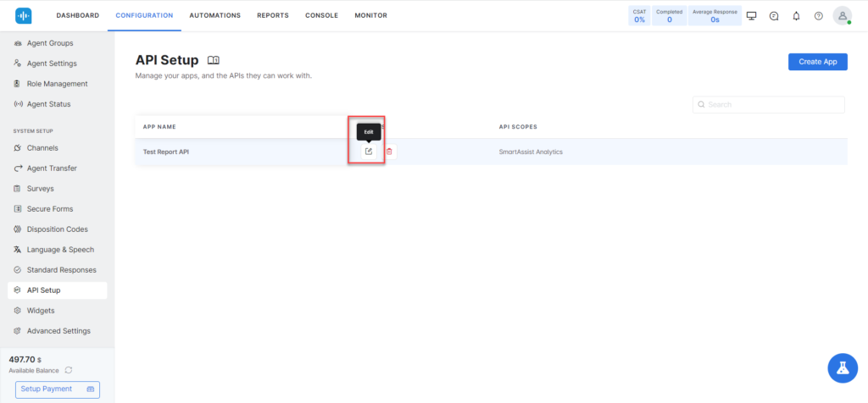Click the help question mark icon
Screen dimensions: 868x403
coord(818,15)
